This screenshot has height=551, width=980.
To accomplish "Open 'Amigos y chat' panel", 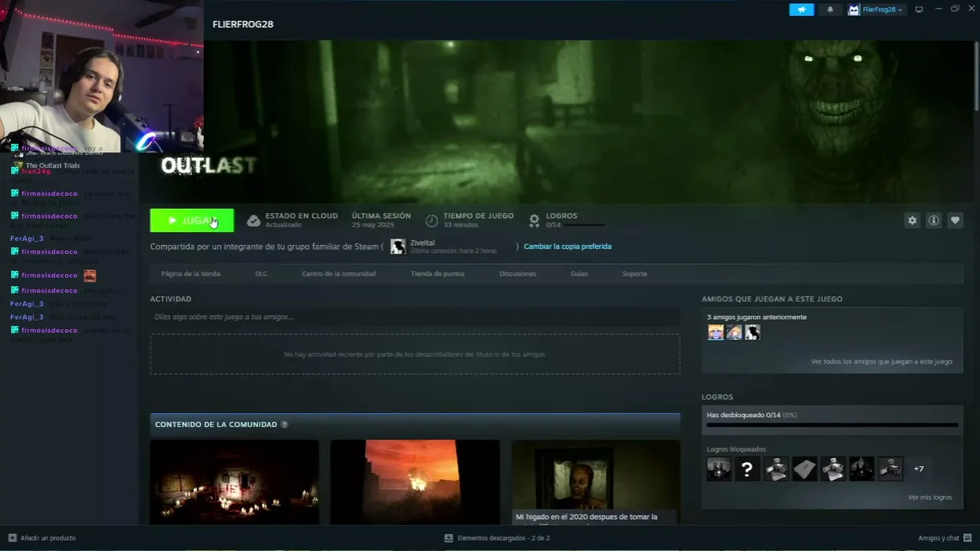I will point(943,538).
